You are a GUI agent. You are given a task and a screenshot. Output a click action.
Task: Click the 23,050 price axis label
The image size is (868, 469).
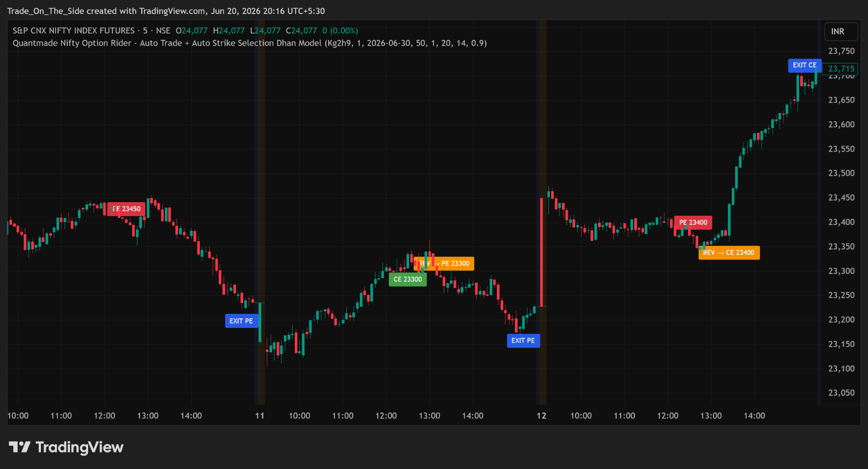coord(841,393)
